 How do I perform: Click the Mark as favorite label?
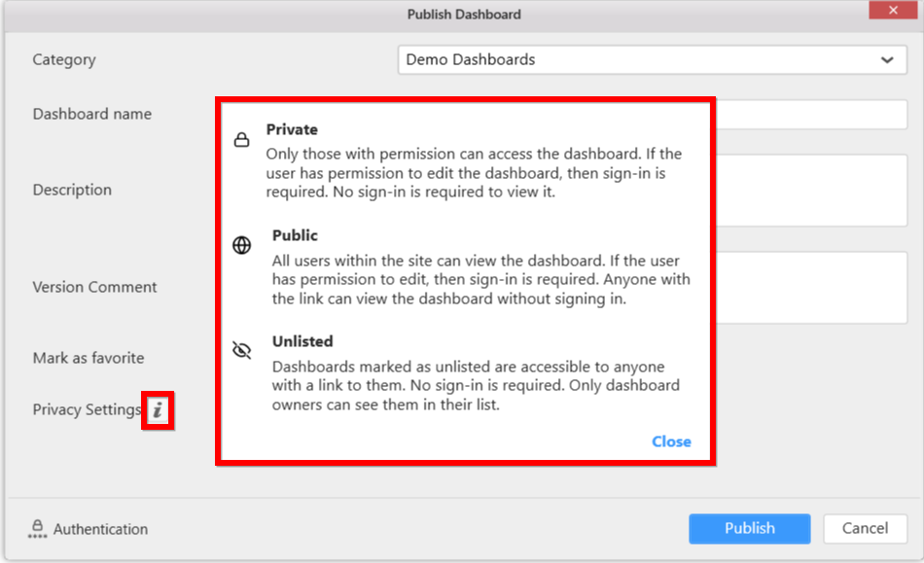(x=89, y=358)
